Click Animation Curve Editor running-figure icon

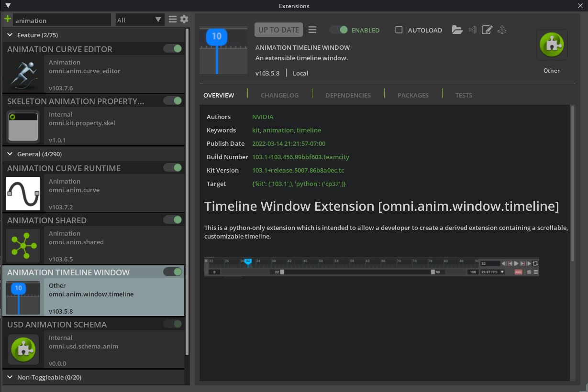pyautogui.click(x=23, y=75)
